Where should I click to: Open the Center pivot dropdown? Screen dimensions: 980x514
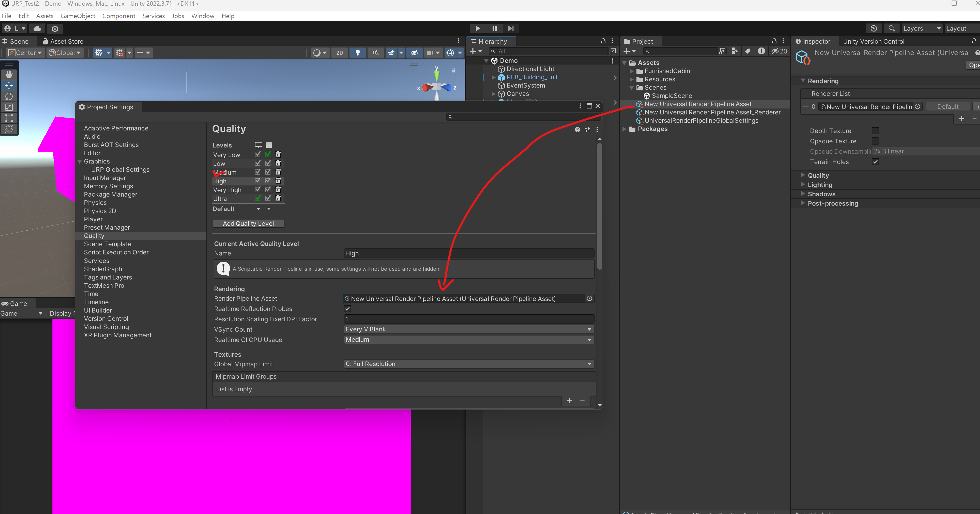point(25,53)
